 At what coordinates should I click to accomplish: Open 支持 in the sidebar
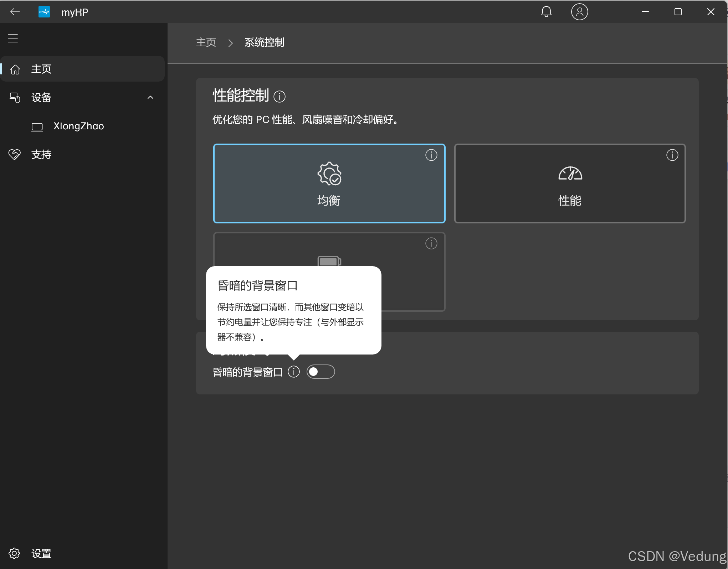point(41,154)
